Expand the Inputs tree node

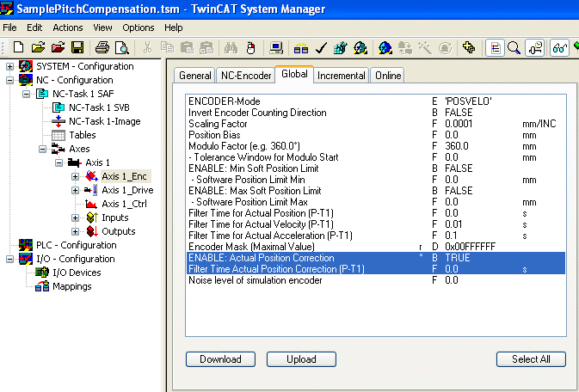point(75,217)
